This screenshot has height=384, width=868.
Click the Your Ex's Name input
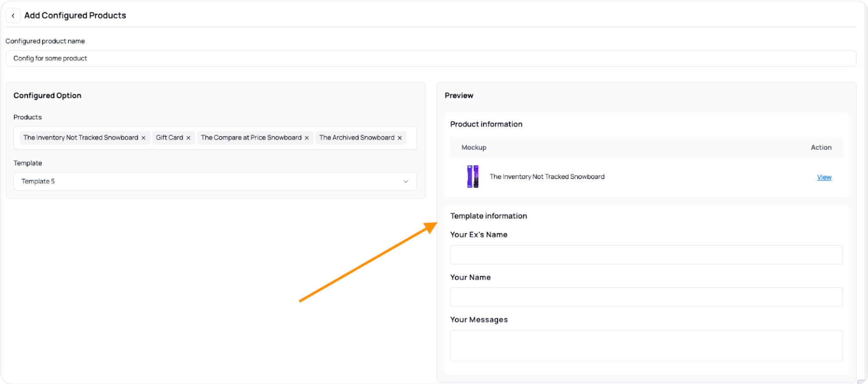coord(646,255)
